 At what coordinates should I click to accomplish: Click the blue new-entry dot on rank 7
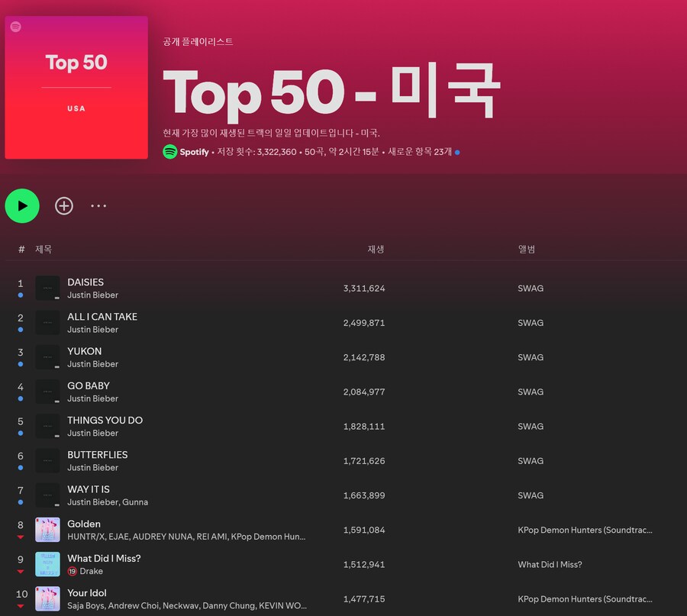[x=20, y=502]
